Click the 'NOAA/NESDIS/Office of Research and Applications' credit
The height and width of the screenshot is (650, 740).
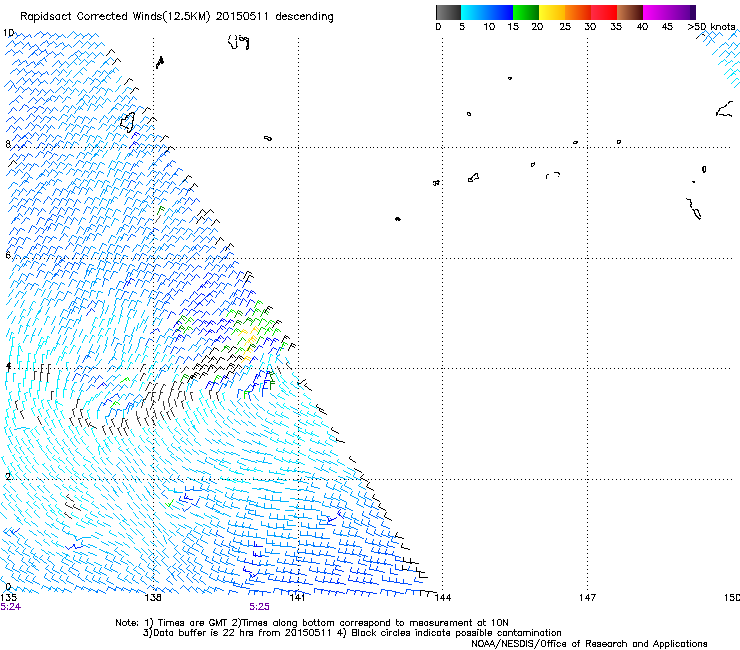(589, 644)
